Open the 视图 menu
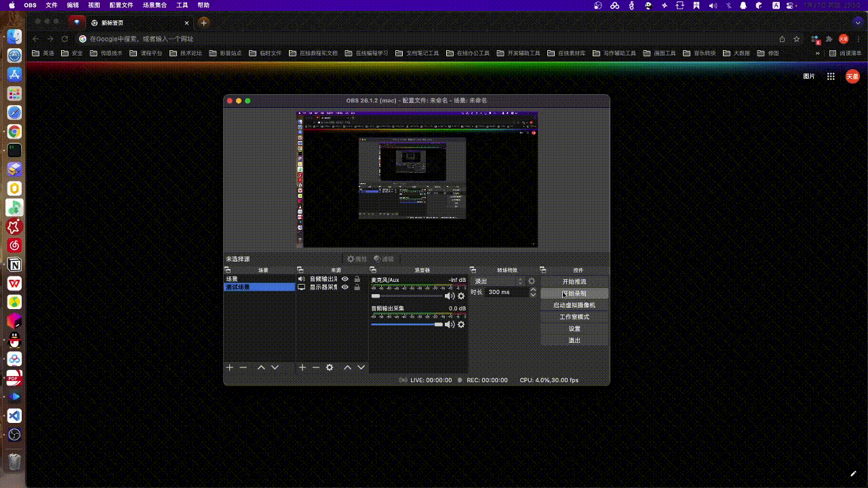The image size is (868, 488). point(94,5)
